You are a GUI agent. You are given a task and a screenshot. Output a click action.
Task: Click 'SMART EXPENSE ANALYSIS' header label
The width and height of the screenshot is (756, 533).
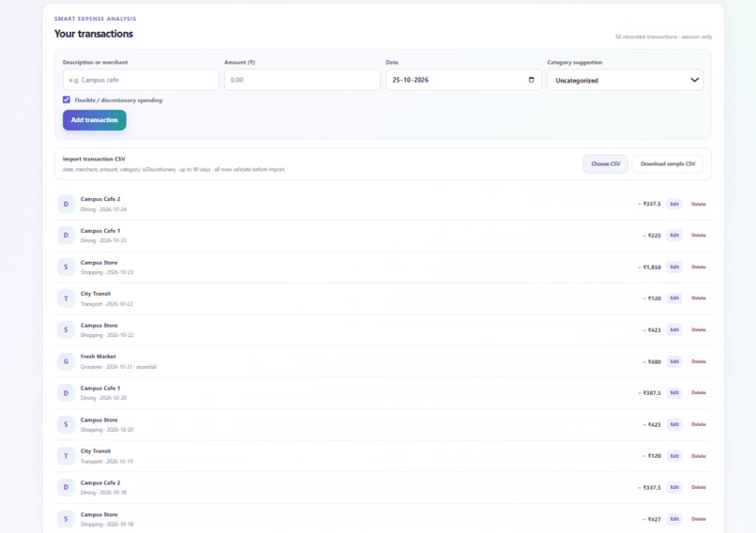pyautogui.click(x=95, y=19)
